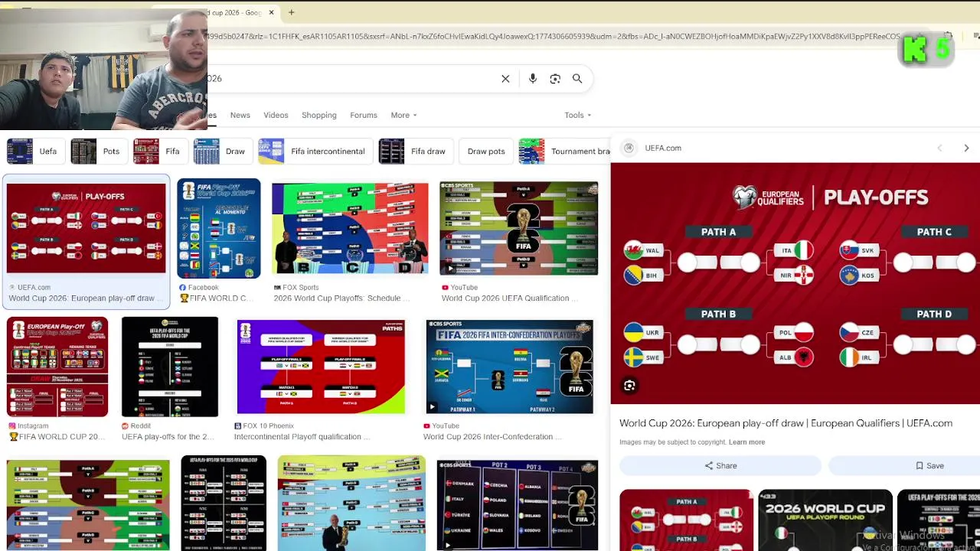The width and height of the screenshot is (980, 551).
Task: Filter images by the Draw chip
Action: 221,152
